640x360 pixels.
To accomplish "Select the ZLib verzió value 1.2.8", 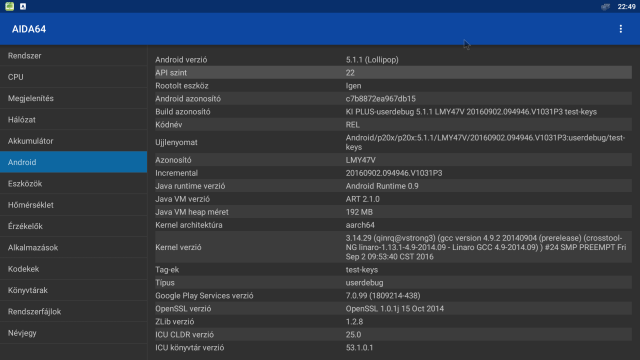I will pos(354,322).
